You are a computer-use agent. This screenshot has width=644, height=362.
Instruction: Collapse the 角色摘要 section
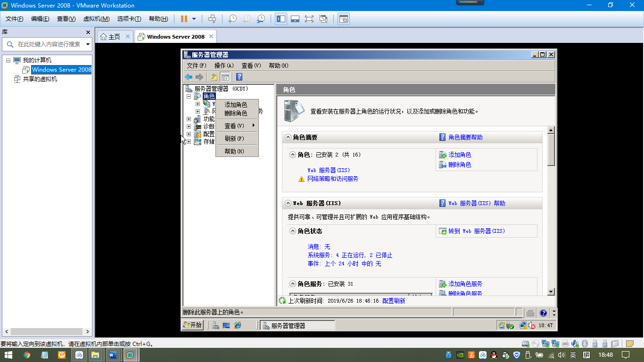288,137
